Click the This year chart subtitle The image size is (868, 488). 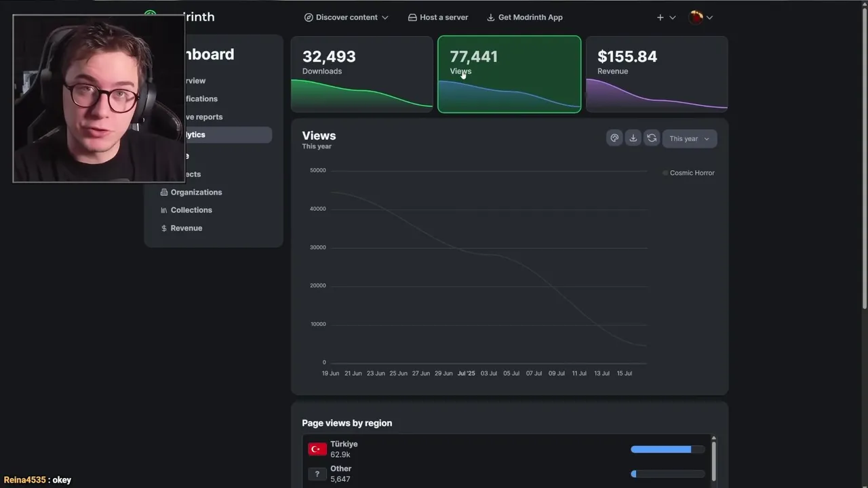[x=317, y=146]
